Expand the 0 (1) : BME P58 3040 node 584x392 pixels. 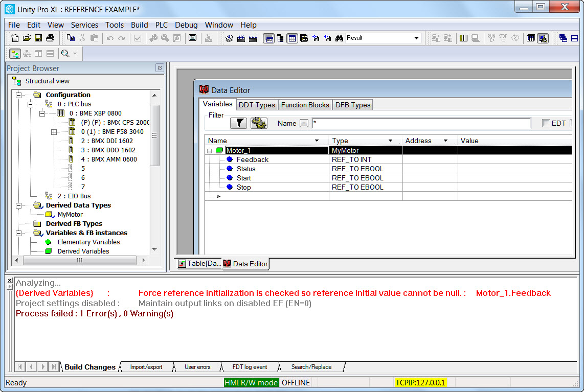point(54,132)
